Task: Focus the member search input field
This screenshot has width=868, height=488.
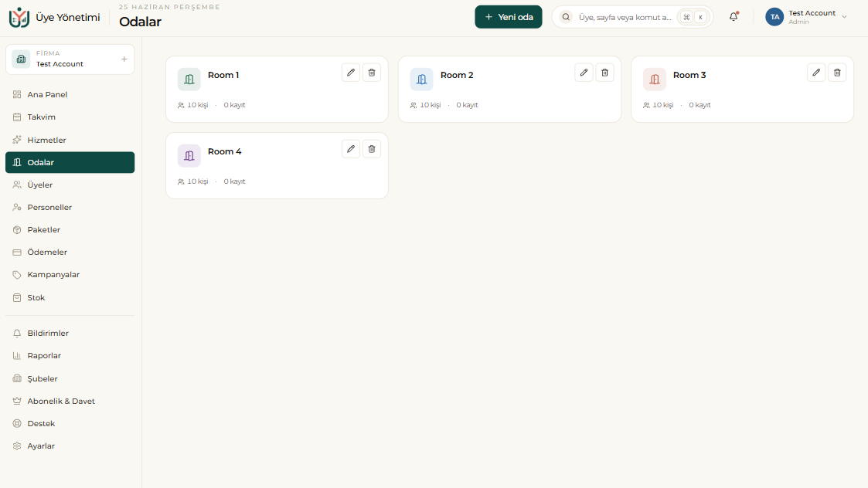Action: tap(625, 17)
